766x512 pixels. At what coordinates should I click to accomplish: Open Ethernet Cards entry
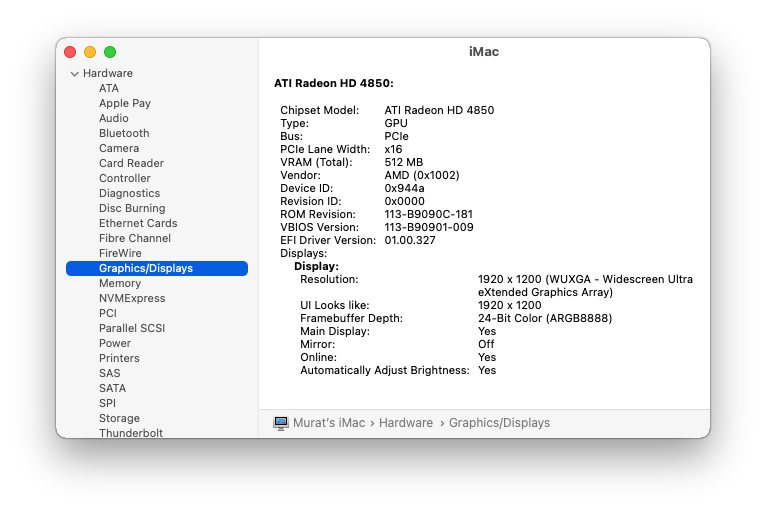138,223
